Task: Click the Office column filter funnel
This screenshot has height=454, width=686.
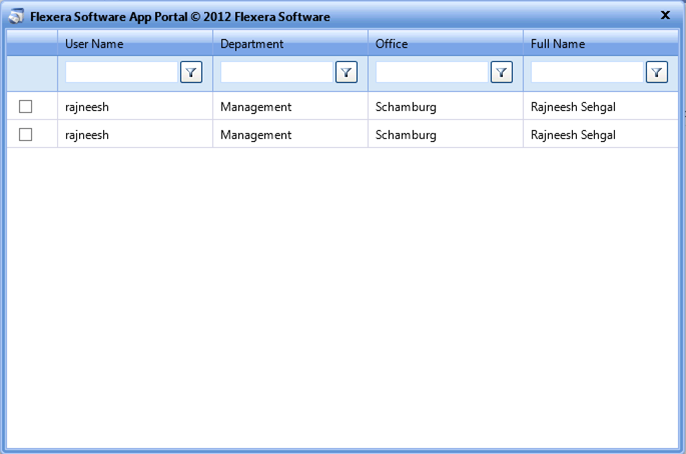Action: click(x=501, y=72)
